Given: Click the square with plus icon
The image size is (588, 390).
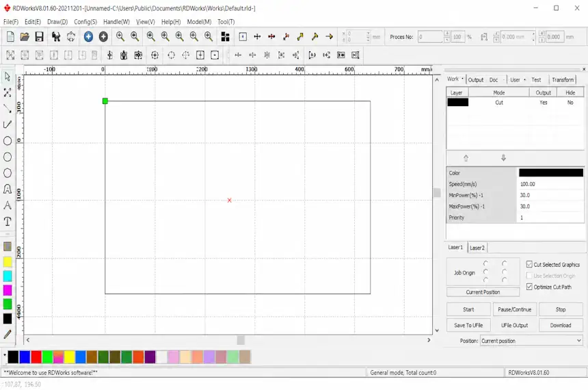Looking at the screenshot, I should (200, 55).
